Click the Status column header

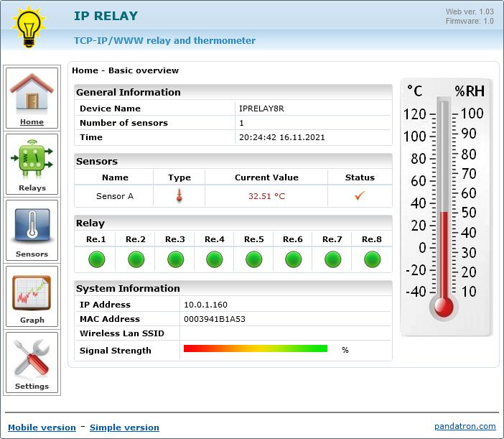coord(360,177)
